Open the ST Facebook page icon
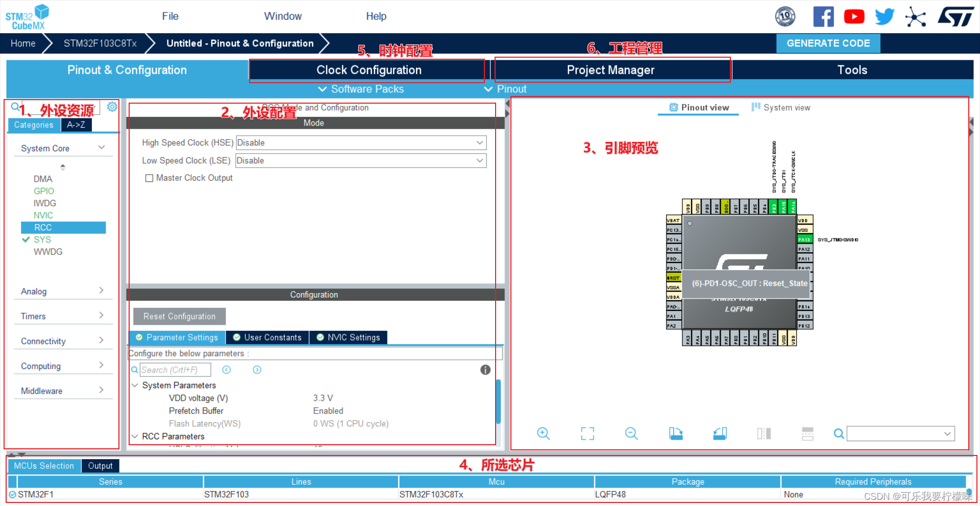The image size is (980, 506). pyautogui.click(x=823, y=16)
